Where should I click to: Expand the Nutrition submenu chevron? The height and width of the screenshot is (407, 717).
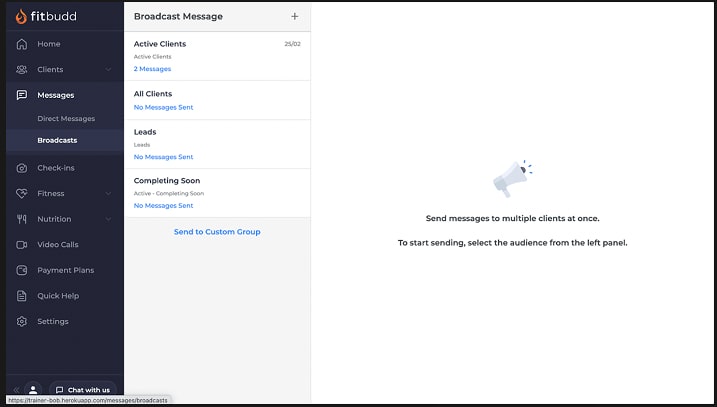[x=108, y=219]
